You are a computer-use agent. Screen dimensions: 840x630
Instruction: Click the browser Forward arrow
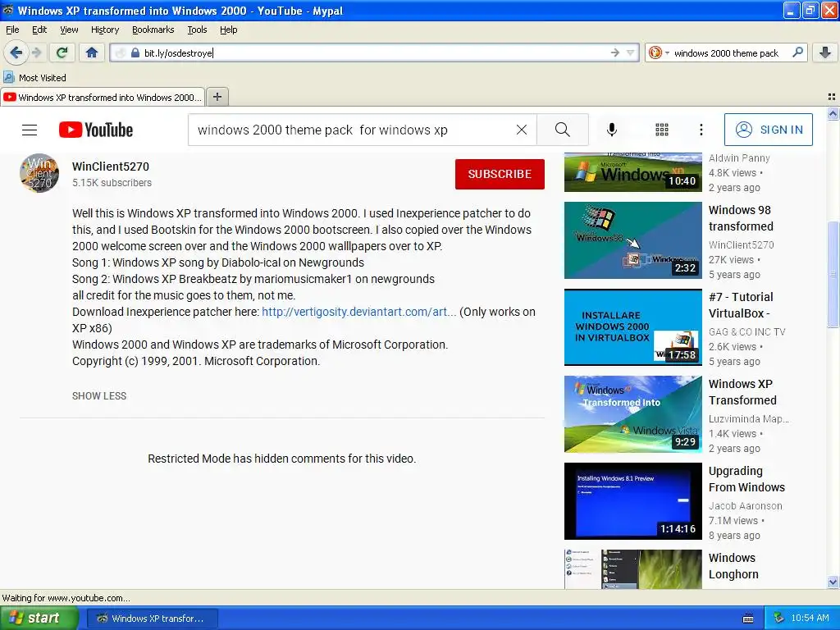click(36, 52)
